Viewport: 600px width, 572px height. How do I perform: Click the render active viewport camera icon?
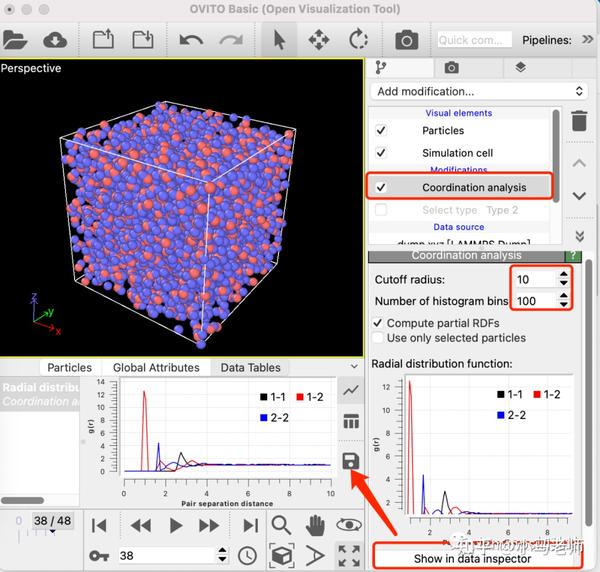tap(406, 40)
